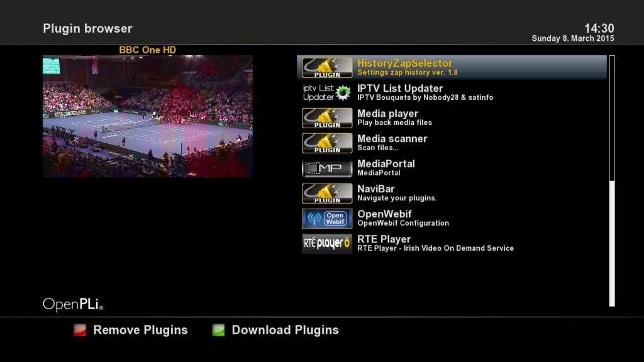
Task: Select the HistoryZapSelector title
Action: click(404, 63)
